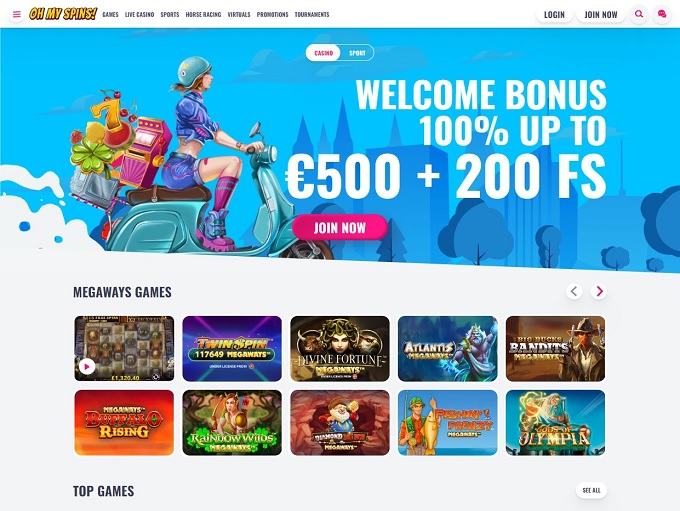Open the Tournaments section
Screen dimensions: 680x511
312,14
